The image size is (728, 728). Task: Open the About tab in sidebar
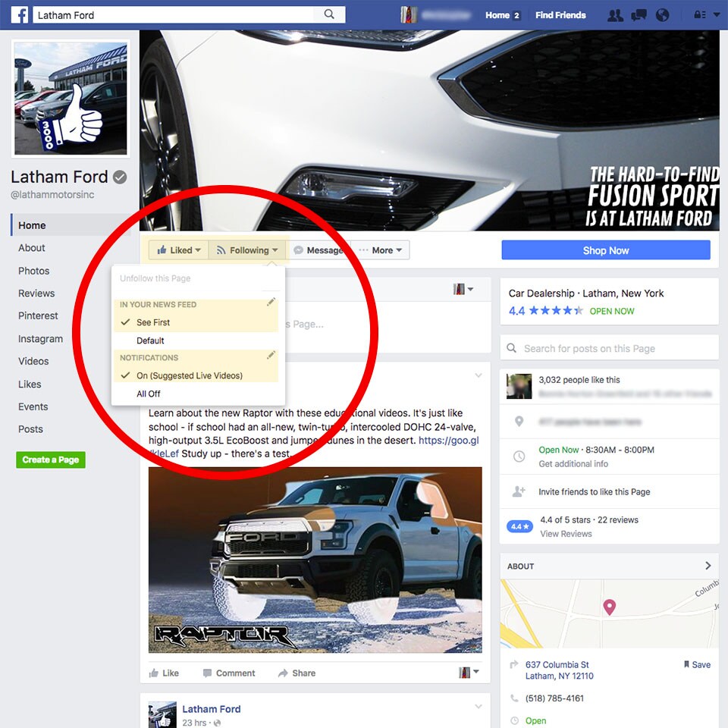point(32,248)
